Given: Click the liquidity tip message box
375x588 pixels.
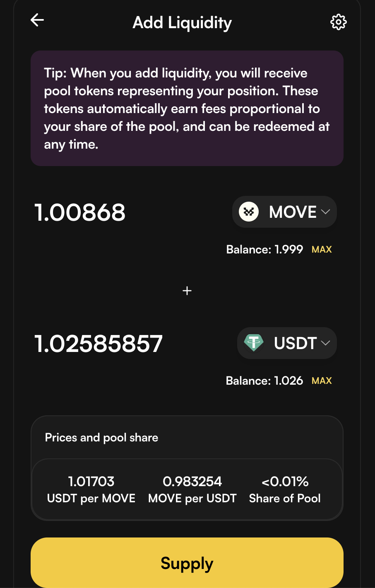Looking at the screenshot, I should tap(187, 108).
